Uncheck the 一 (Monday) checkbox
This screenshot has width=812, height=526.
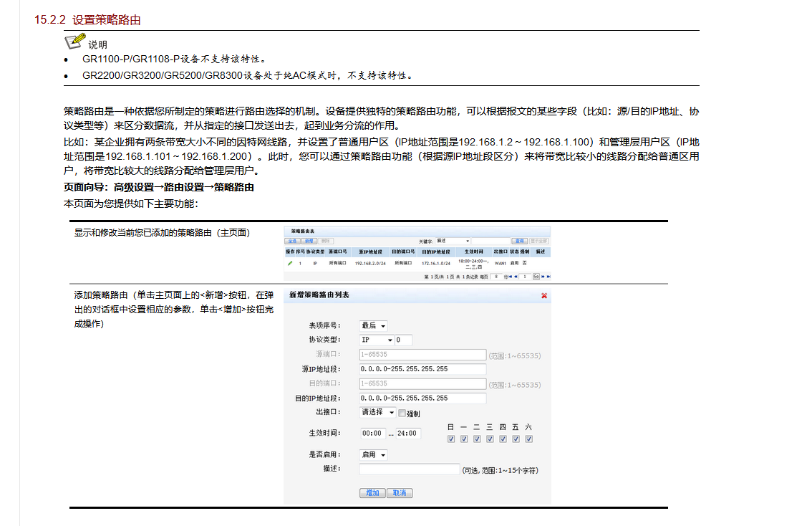pos(464,439)
